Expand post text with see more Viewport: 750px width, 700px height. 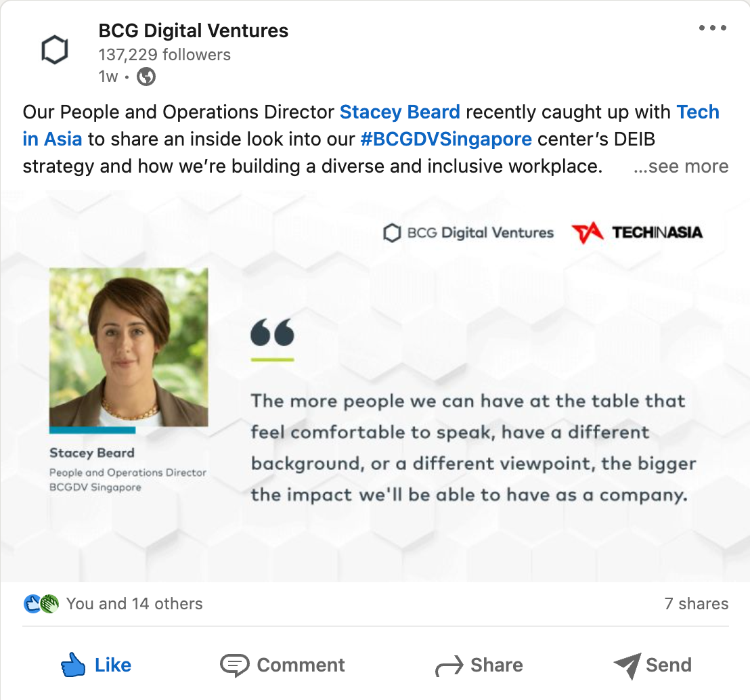coord(681,166)
